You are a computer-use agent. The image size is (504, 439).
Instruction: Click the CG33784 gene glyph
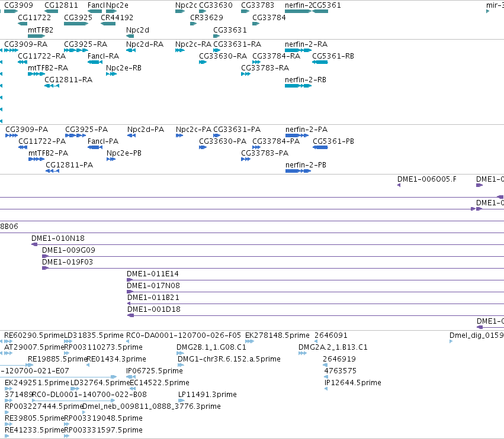point(256,24)
